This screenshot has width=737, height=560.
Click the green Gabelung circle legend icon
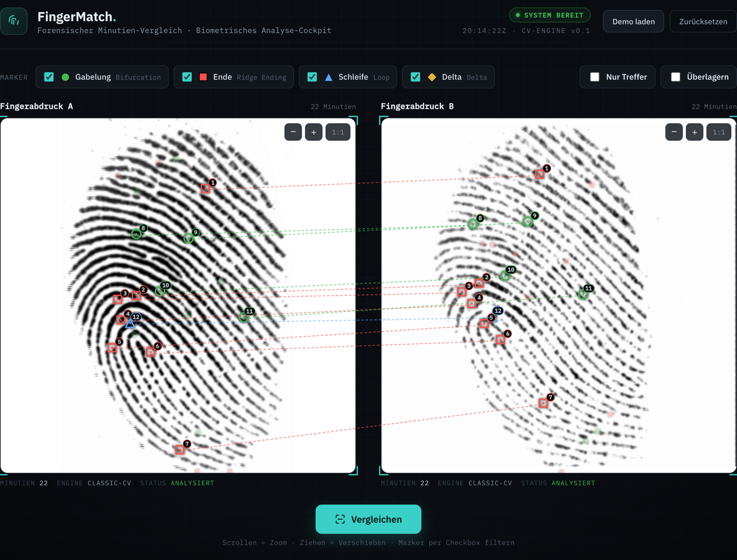[65, 77]
